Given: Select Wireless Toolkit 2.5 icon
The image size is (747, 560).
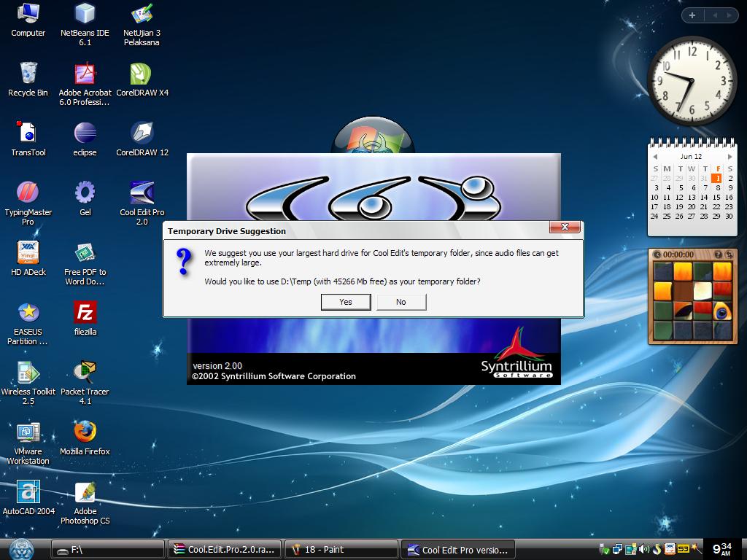Looking at the screenshot, I should 28,384.
